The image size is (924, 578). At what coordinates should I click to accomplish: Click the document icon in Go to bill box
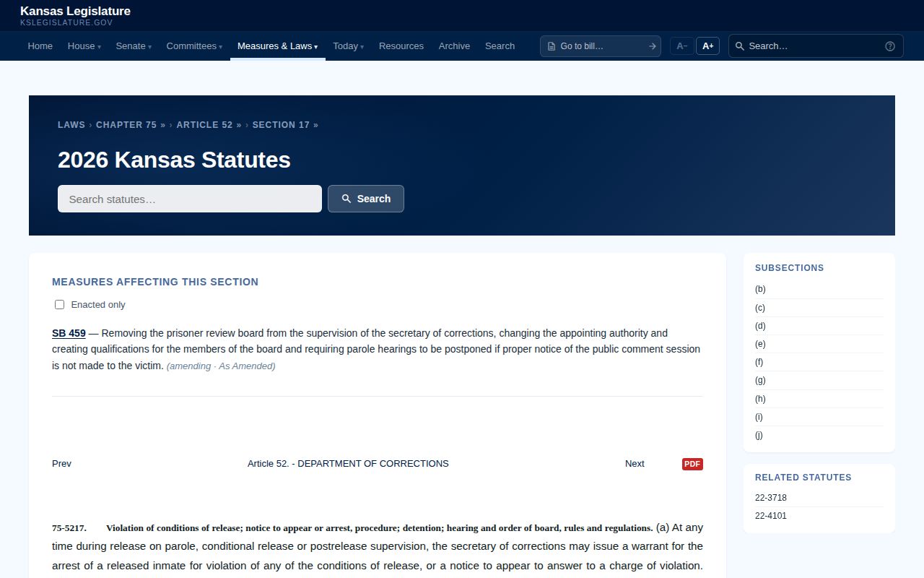552,46
